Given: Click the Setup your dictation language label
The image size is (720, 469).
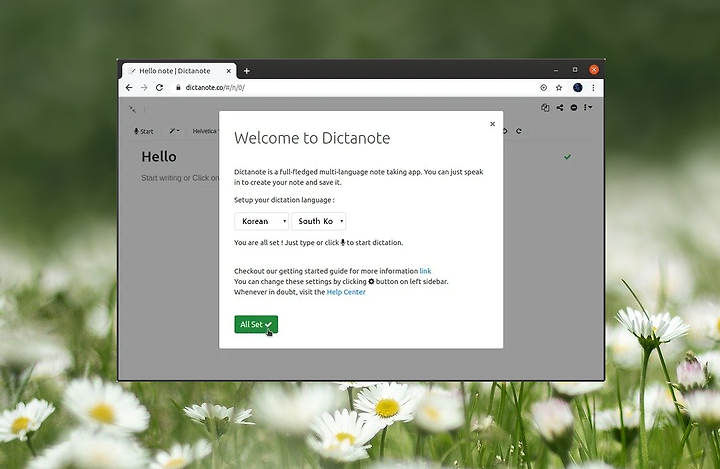Looking at the screenshot, I should tap(284, 200).
